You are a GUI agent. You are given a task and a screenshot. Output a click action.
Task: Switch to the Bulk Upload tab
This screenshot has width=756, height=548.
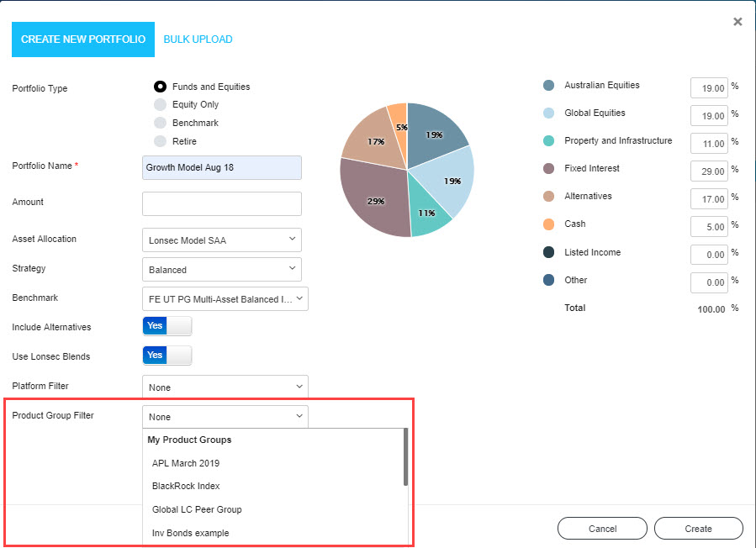point(198,40)
